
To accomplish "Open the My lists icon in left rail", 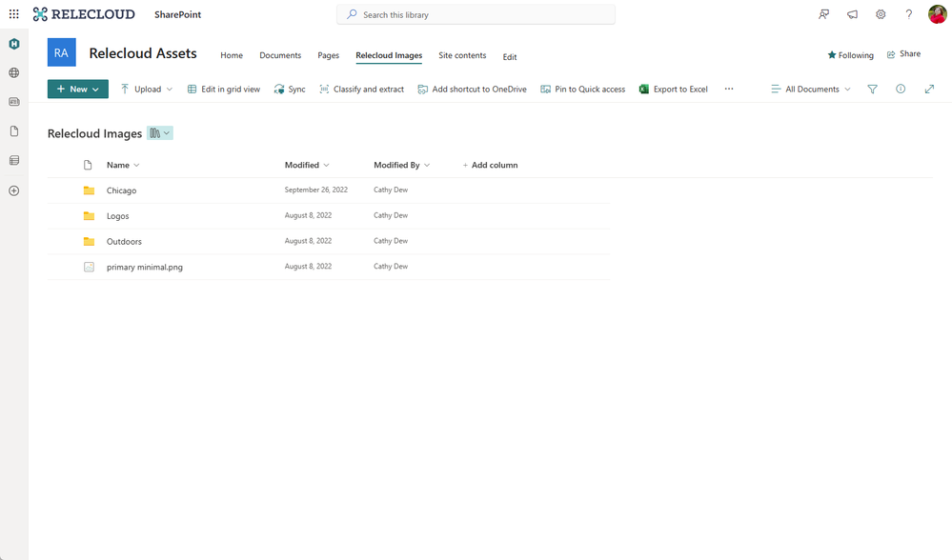I will (14, 160).
